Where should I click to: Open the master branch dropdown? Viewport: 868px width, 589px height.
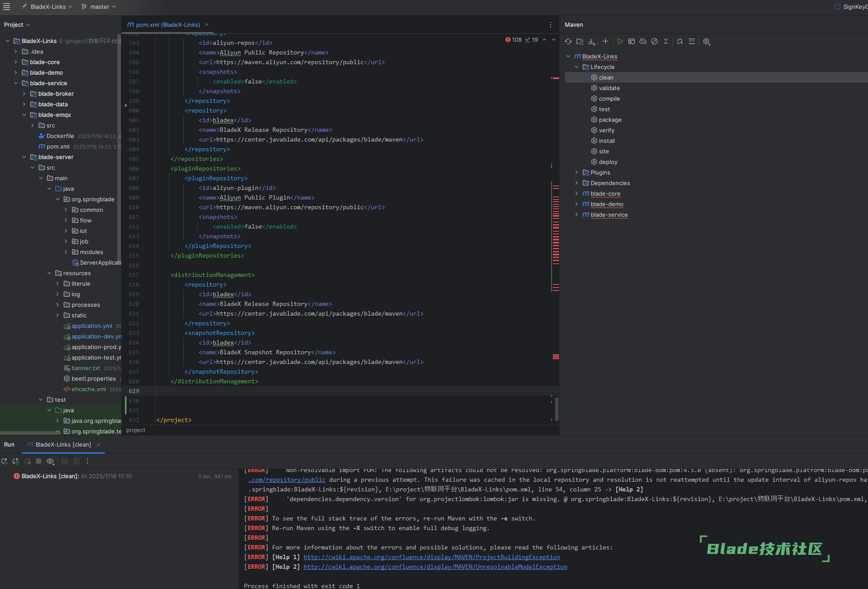(x=99, y=7)
